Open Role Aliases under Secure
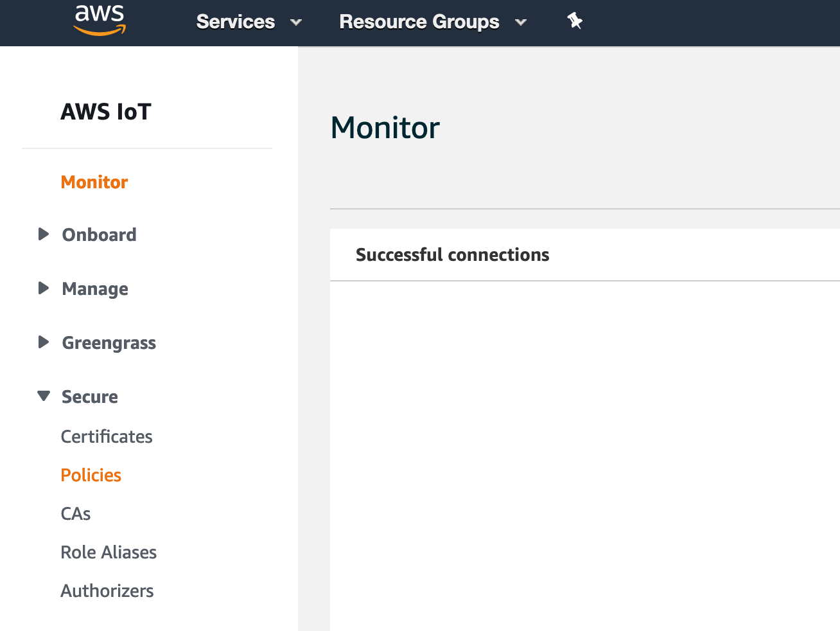The width and height of the screenshot is (840, 631). (x=109, y=553)
